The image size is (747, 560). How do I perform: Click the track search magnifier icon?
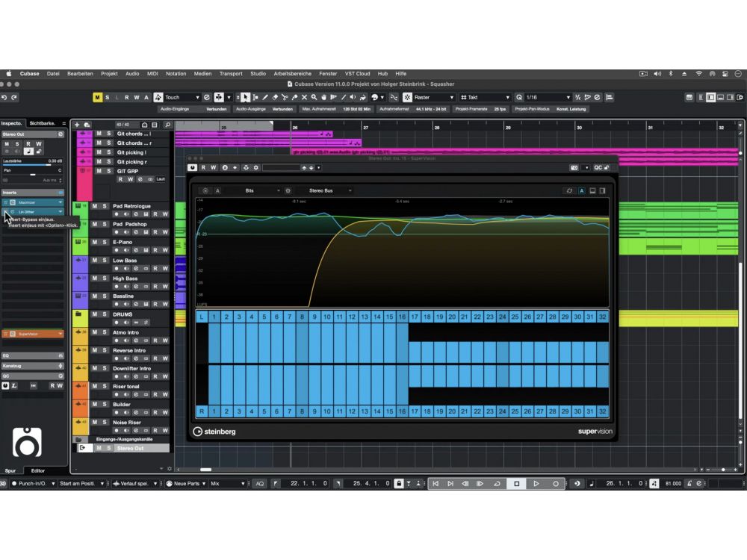pyautogui.click(x=167, y=125)
